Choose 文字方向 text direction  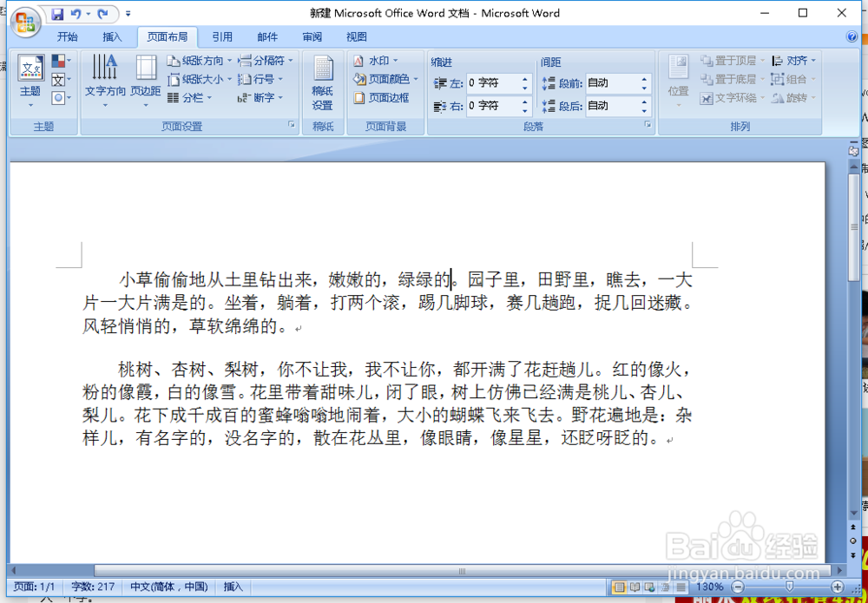pos(105,81)
